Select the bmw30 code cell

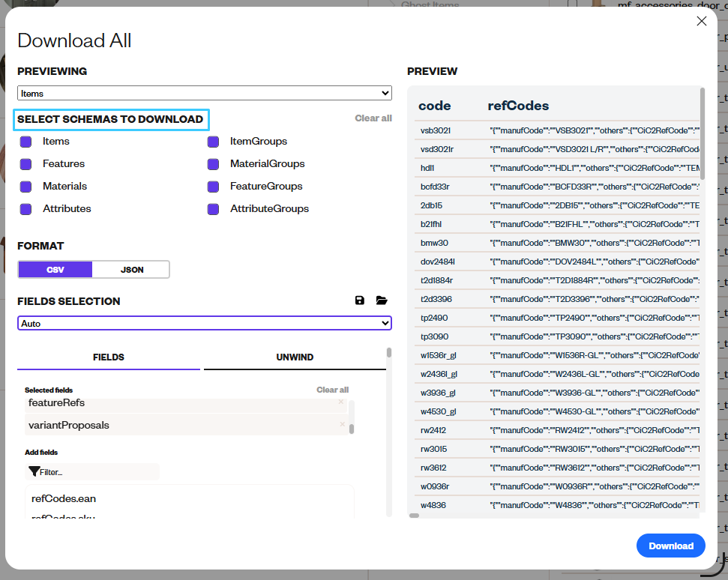coord(434,243)
